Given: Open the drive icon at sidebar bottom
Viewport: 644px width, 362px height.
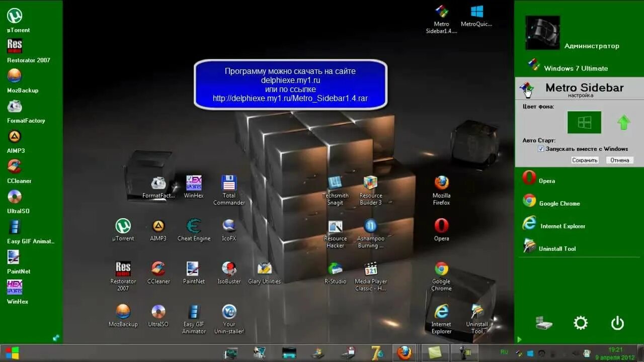Looking at the screenshot, I should (x=544, y=323).
